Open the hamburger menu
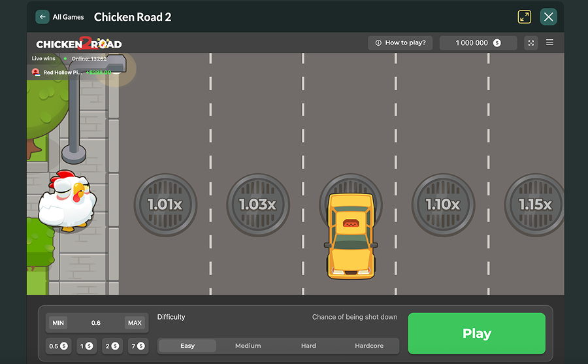588x364 pixels. pyautogui.click(x=549, y=42)
